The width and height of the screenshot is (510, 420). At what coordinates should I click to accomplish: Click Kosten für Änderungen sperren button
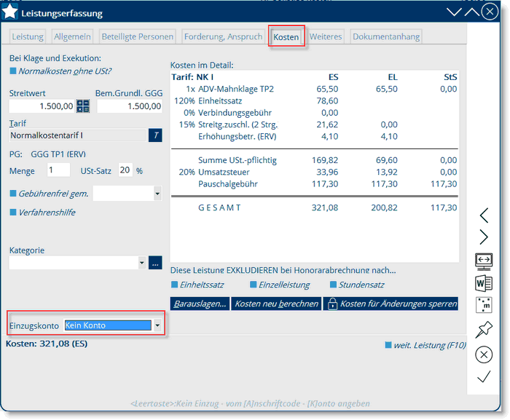pos(391,304)
